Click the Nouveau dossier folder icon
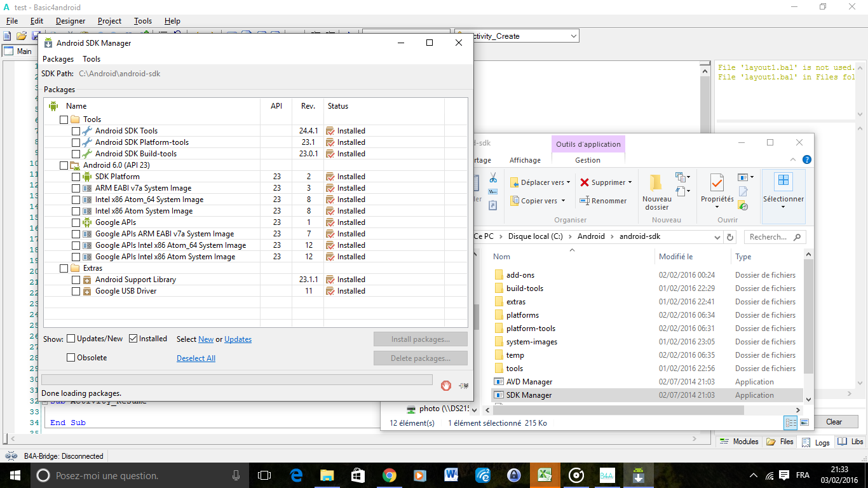Image resolution: width=868 pixels, height=488 pixels. point(656,183)
